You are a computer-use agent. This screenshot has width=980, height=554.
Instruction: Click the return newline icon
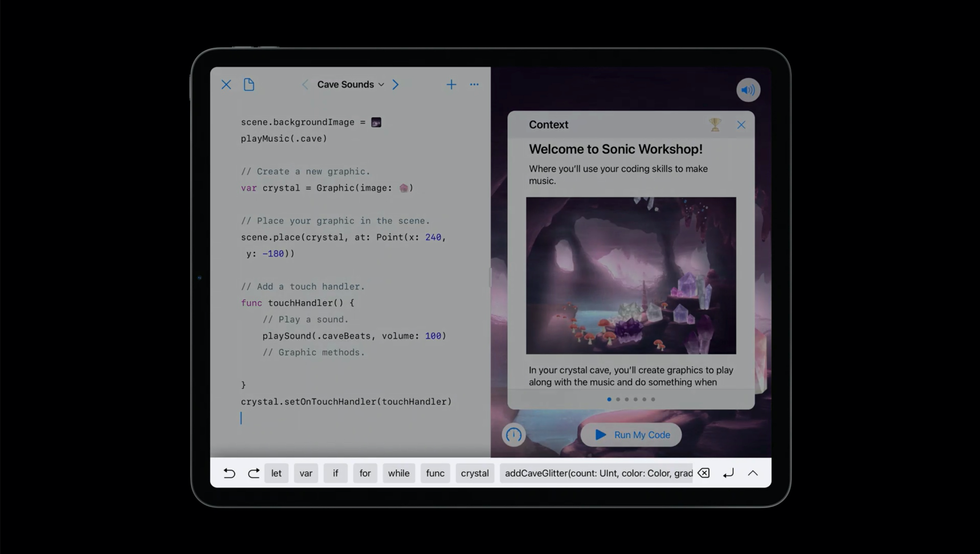(728, 473)
